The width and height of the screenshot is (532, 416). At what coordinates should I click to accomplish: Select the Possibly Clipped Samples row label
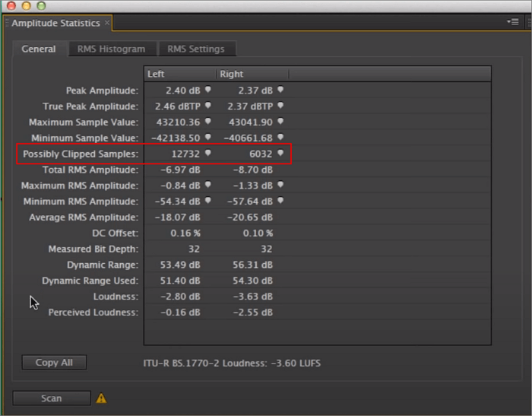click(x=81, y=154)
